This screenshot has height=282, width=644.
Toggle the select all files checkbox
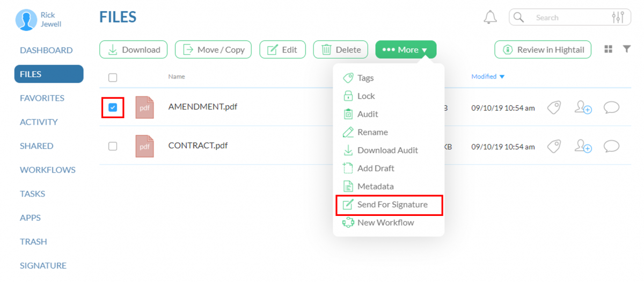pos(113,78)
